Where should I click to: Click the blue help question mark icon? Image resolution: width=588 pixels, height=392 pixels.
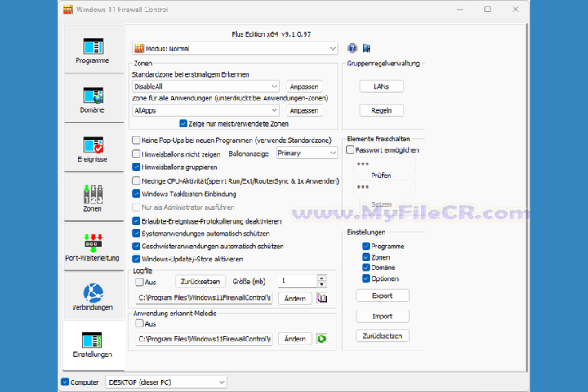point(352,48)
